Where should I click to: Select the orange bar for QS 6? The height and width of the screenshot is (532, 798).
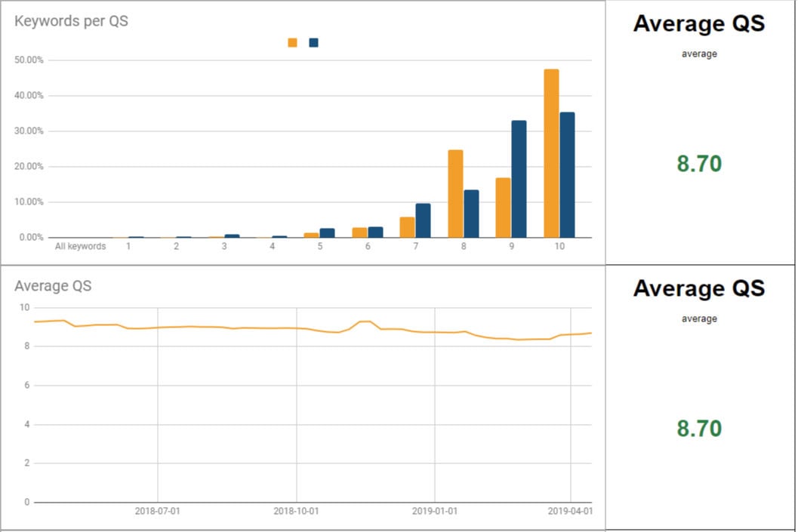click(x=359, y=232)
